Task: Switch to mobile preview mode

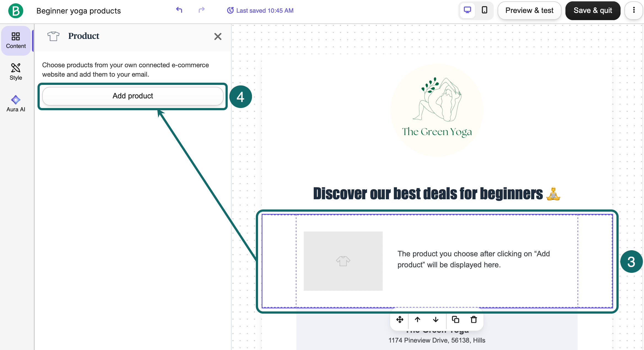Action: 484,10
